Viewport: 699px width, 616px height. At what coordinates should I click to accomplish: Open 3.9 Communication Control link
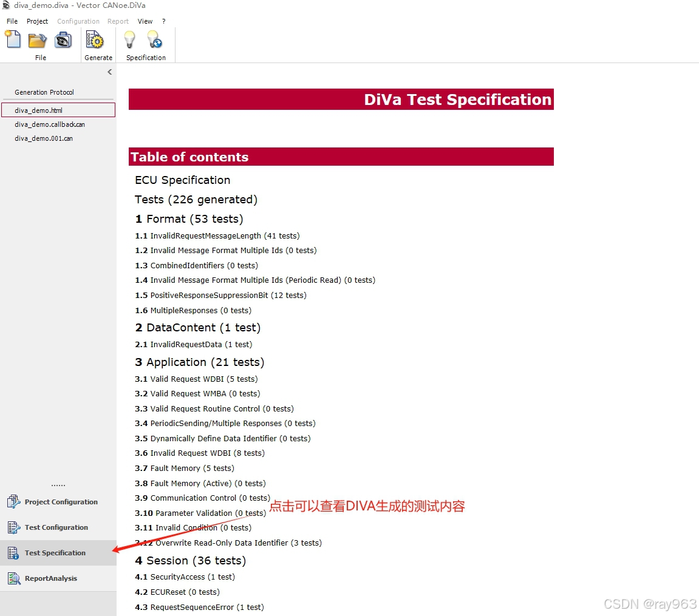tap(202, 498)
